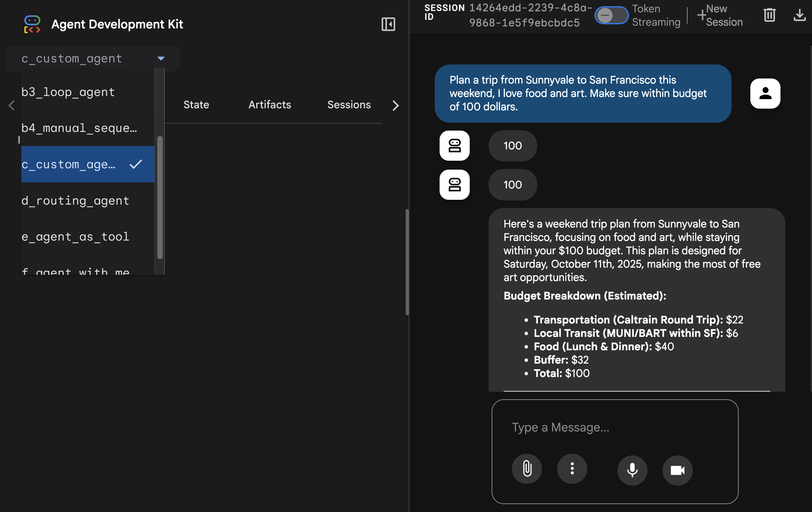The image size is (812, 512).
Task: Start video with the camera icon
Action: pyautogui.click(x=677, y=470)
